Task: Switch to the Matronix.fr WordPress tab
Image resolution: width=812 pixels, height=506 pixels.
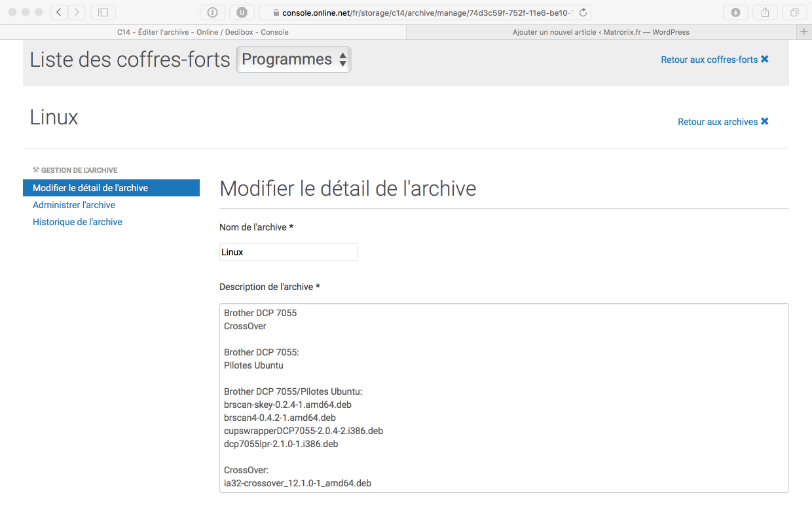Action: point(600,32)
